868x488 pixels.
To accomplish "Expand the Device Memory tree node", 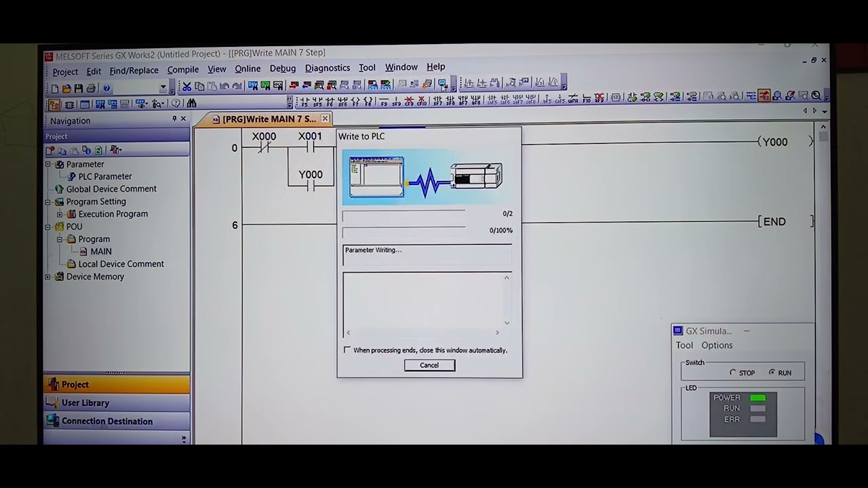I will (48, 277).
